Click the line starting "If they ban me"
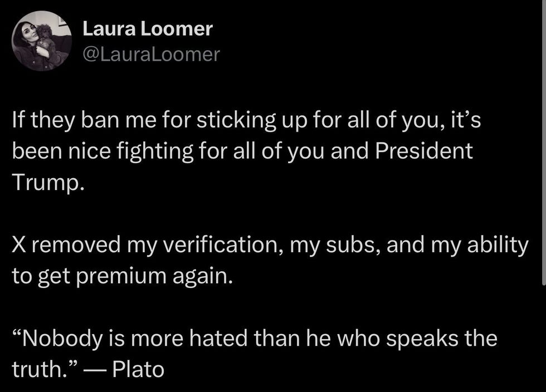The width and height of the screenshot is (546, 392). 246,120
